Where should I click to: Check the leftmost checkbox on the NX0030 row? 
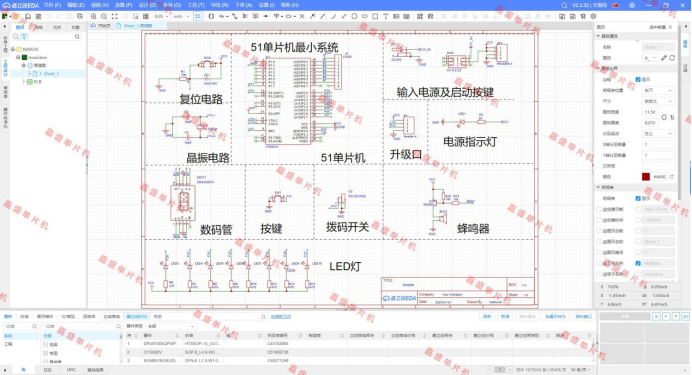(x=599, y=263)
